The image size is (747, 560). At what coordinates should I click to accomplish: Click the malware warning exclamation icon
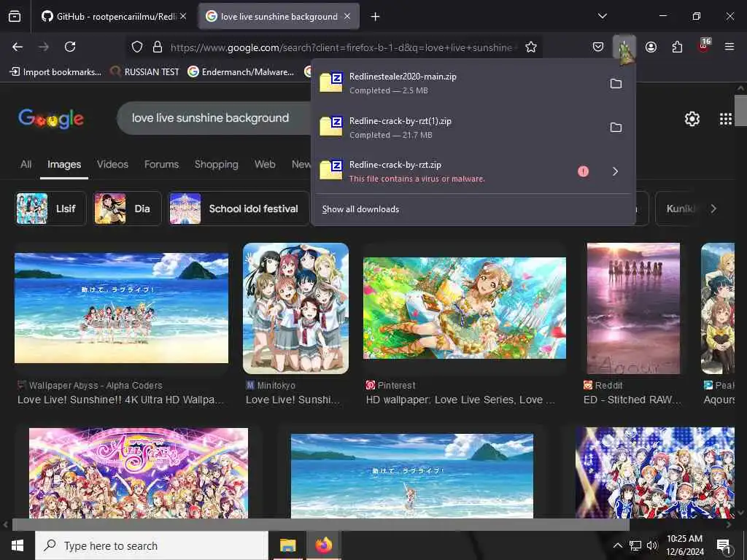(x=583, y=171)
